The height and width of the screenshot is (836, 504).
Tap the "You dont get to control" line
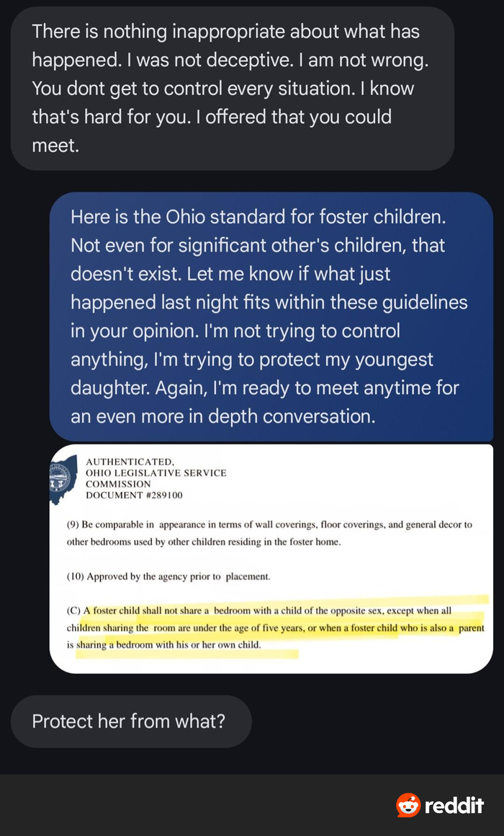(222, 89)
